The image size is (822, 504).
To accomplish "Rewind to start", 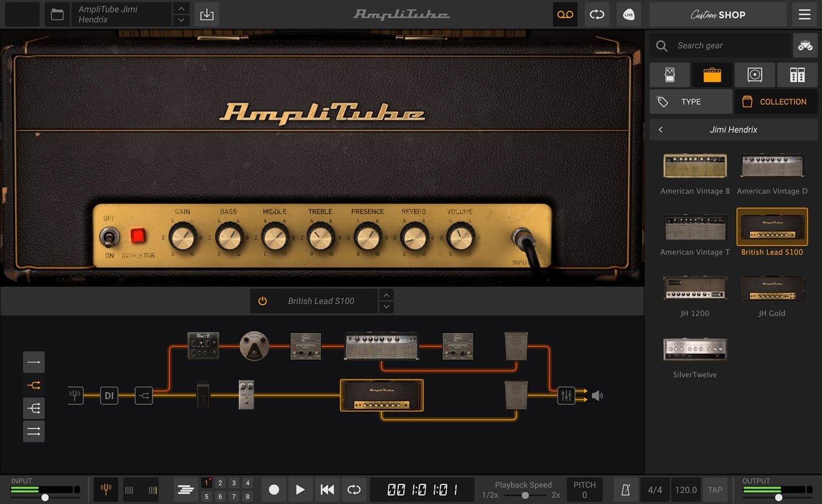I will coord(327,489).
